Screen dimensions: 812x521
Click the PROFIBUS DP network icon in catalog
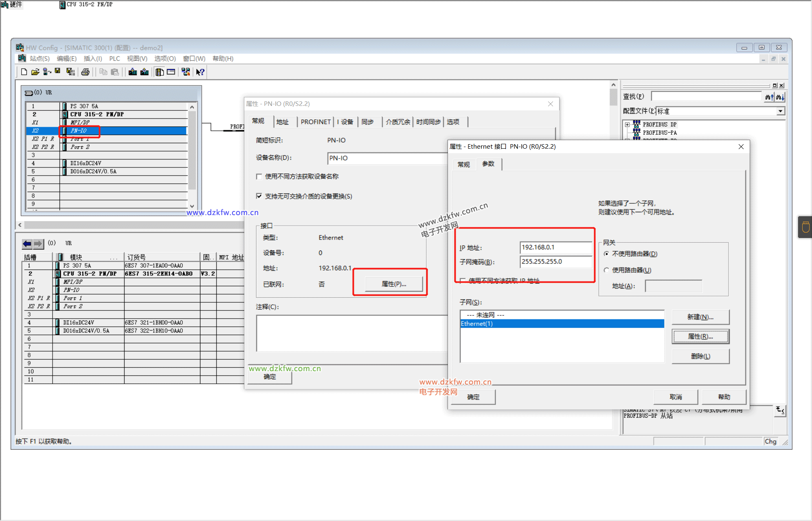tap(637, 124)
